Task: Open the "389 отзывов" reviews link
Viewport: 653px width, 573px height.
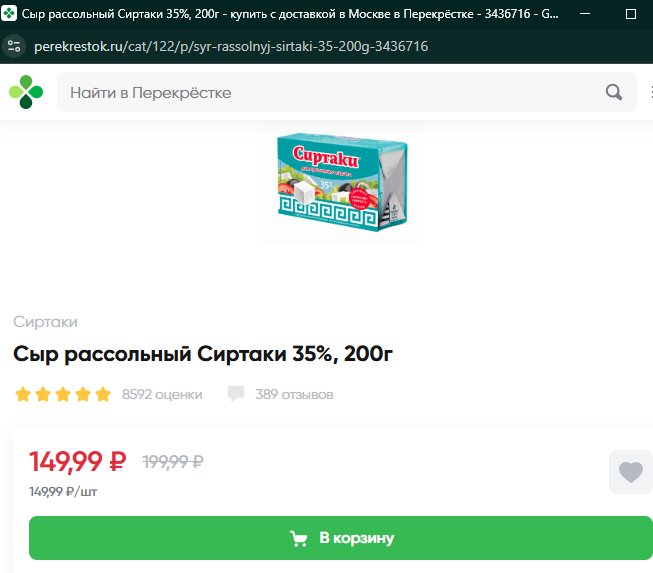Action: coord(294,394)
